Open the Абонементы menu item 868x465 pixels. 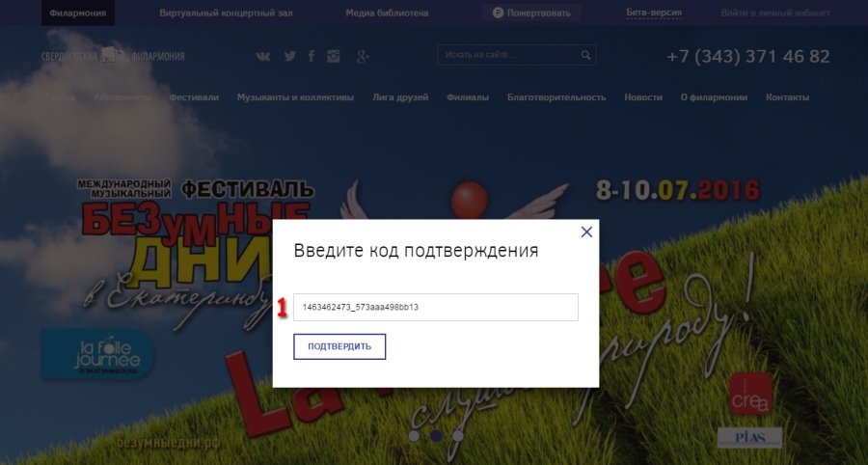tap(122, 97)
